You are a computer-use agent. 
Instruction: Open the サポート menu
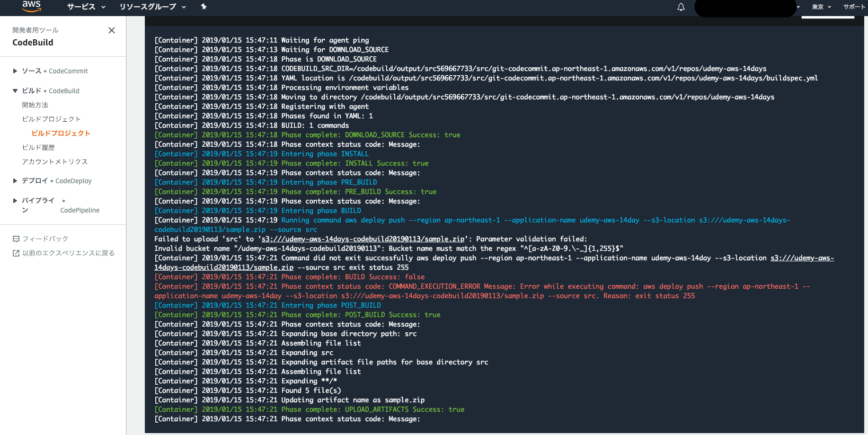click(x=854, y=7)
